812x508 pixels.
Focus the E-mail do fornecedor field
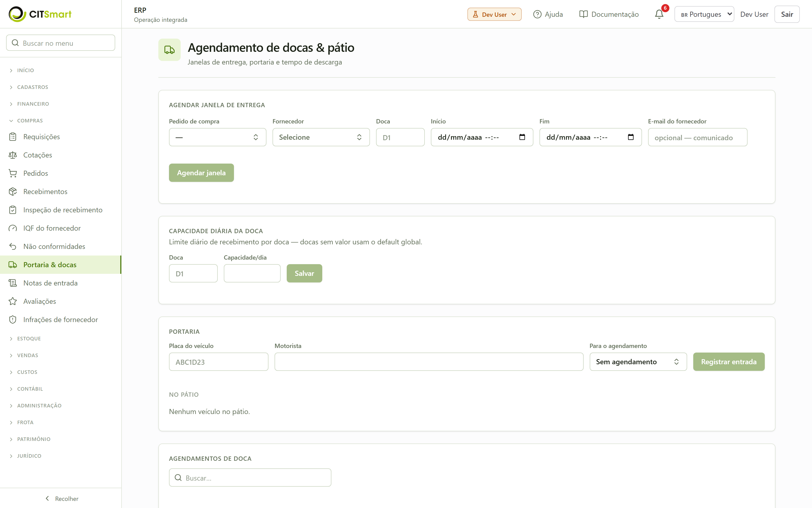coord(698,137)
